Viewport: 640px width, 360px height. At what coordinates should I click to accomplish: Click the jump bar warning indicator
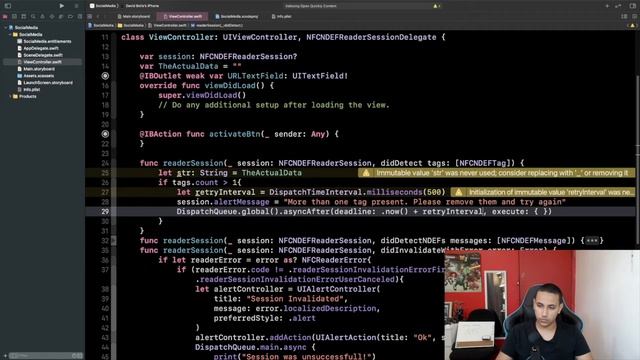[x=632, y=25]
